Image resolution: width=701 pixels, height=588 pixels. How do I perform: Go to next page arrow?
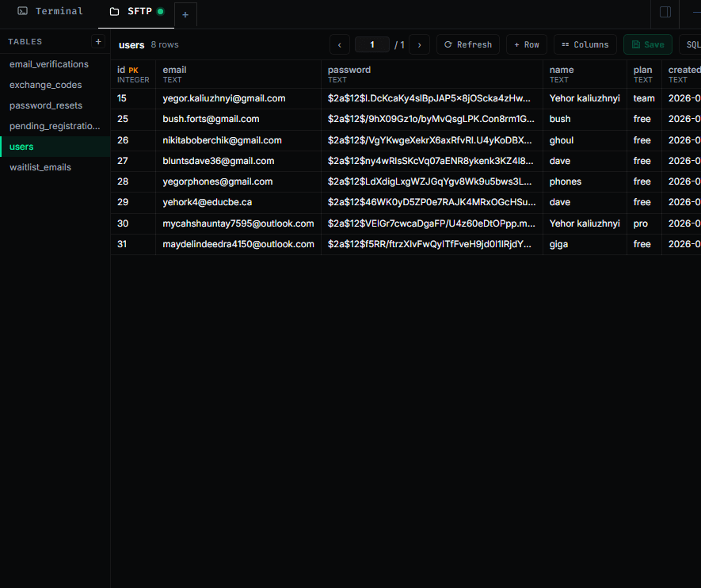[x=419, y=44]
